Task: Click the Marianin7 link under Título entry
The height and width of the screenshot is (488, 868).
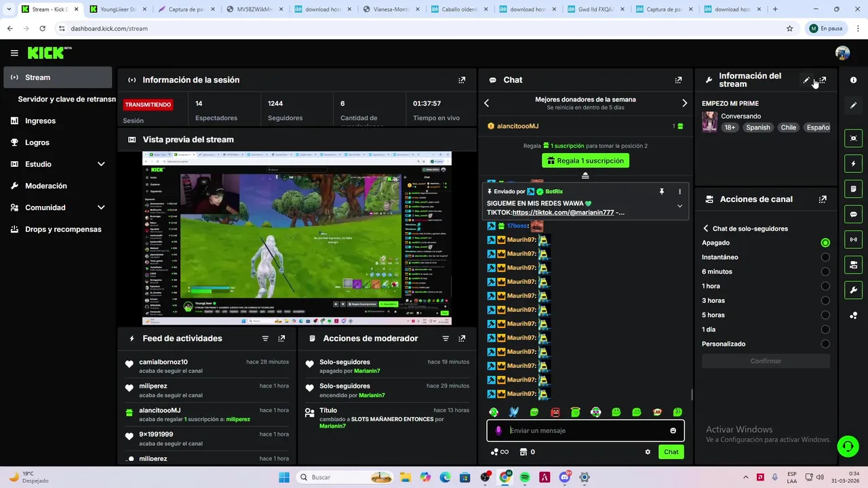Action: (332, 426)
